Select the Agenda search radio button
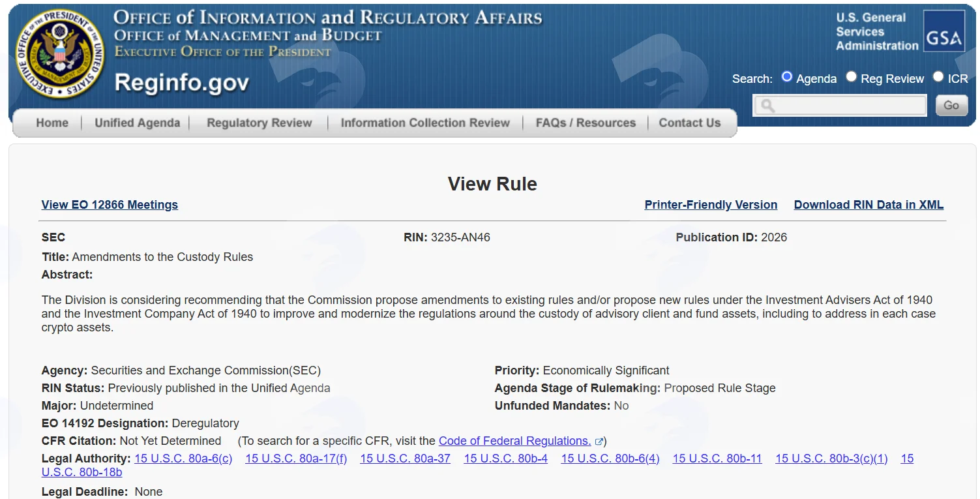Image resolution: width=980 pixels, height=499 pixels. click(x=787, y=77)
